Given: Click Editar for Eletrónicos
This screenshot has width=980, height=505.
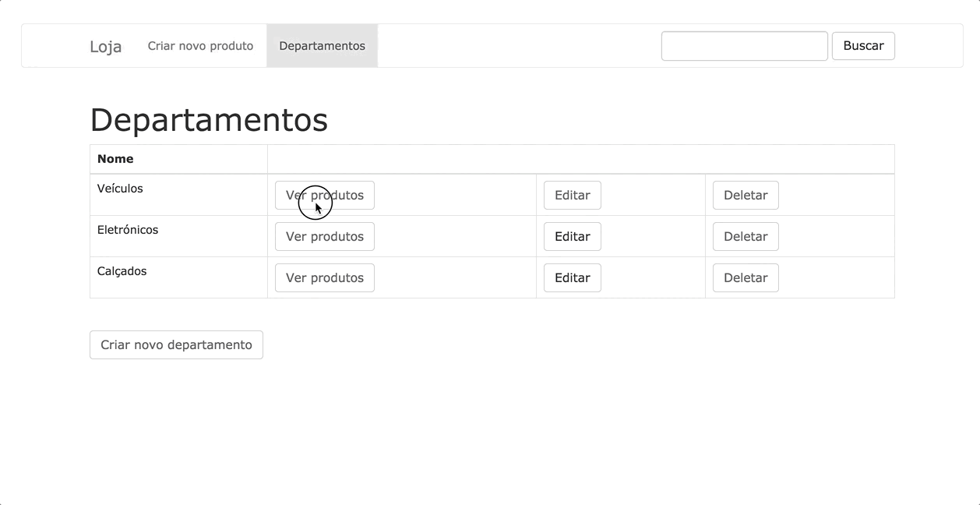Looking at the screenshot, I should click(x=572, y=236).
